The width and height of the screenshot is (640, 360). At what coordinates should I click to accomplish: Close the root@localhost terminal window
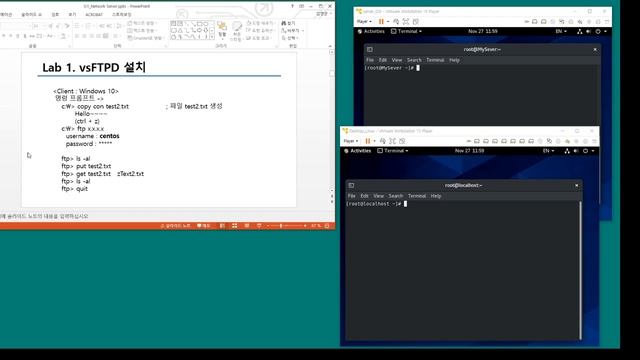coord(576,185)
